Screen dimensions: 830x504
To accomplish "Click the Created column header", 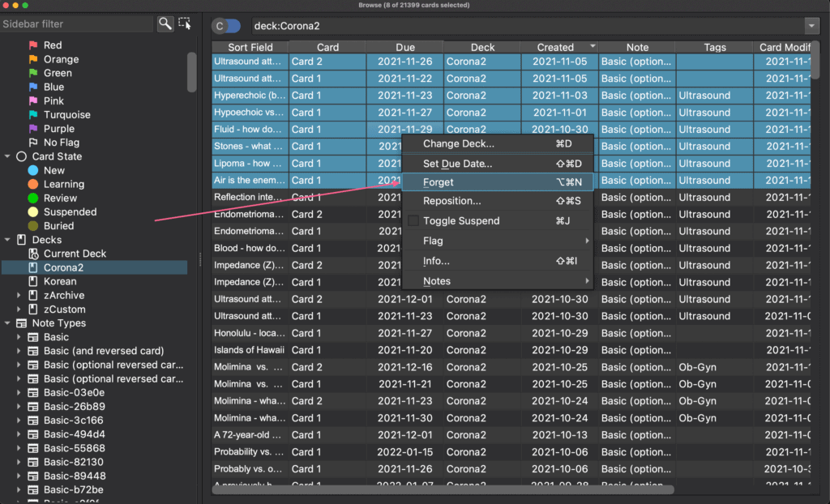I will click(555, 47).
